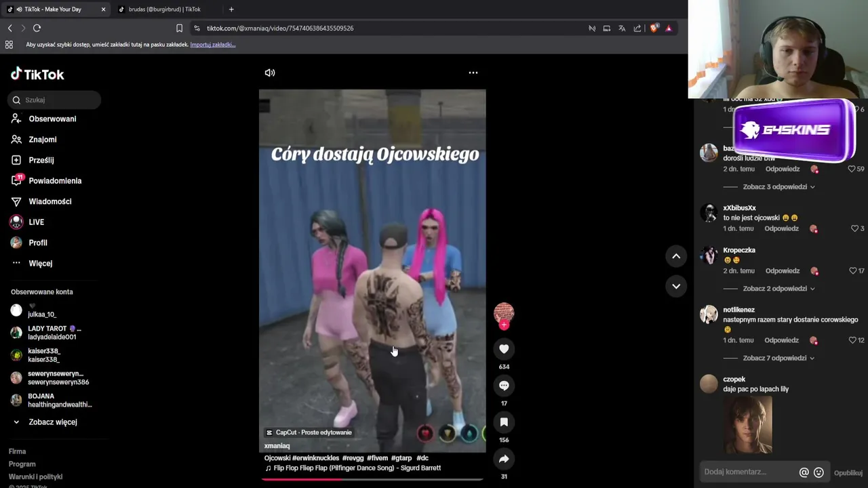Open the Więcej menu in sidebar
Image resolution: width=868 pixels, height=488 pixels.
[40, 263]
